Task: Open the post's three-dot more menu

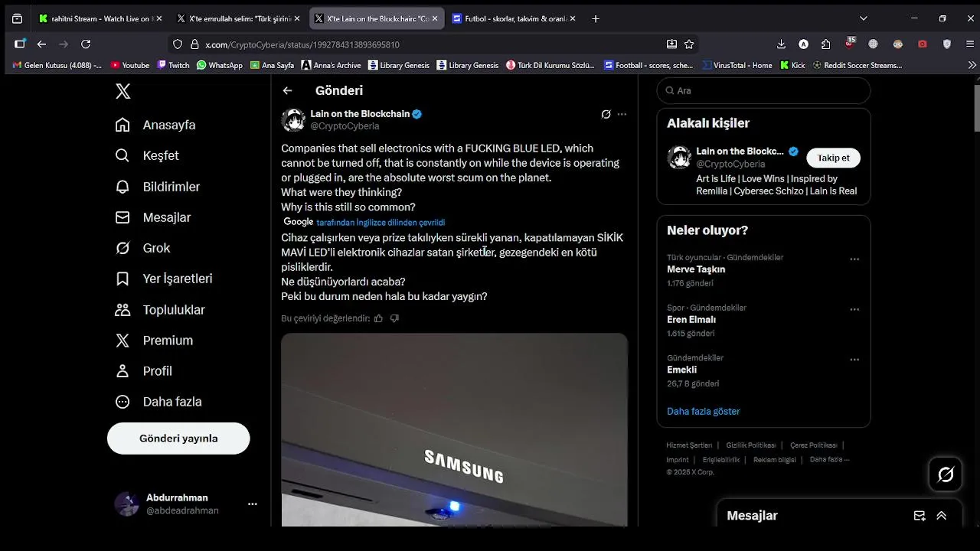Action: click(x=622, y=114)
